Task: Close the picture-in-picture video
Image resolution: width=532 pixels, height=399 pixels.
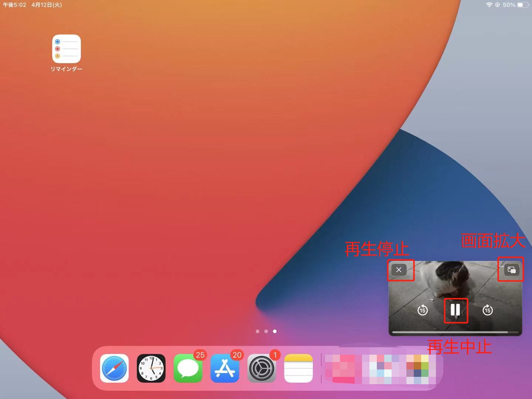Action: [399, 270]
